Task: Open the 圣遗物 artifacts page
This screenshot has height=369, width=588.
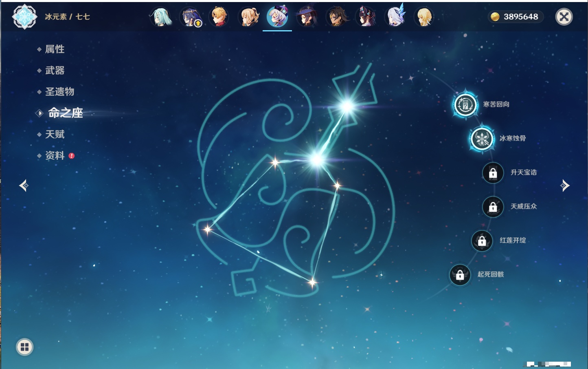Action: (59, 92)
